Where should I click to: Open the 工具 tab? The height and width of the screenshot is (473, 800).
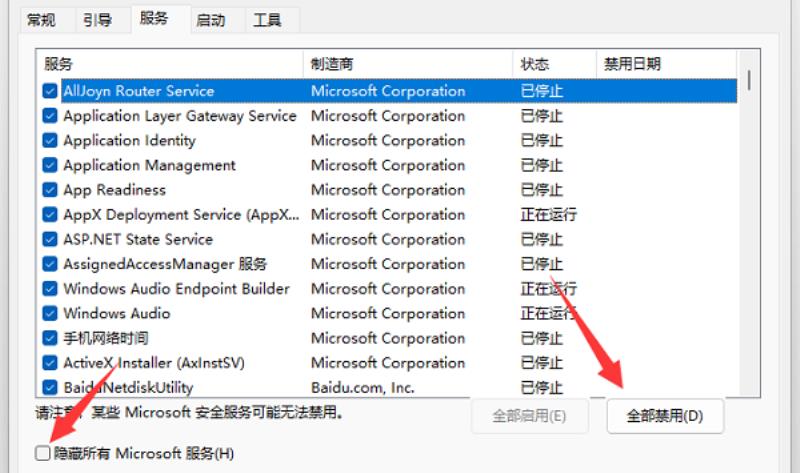click(x=267, y=20)
